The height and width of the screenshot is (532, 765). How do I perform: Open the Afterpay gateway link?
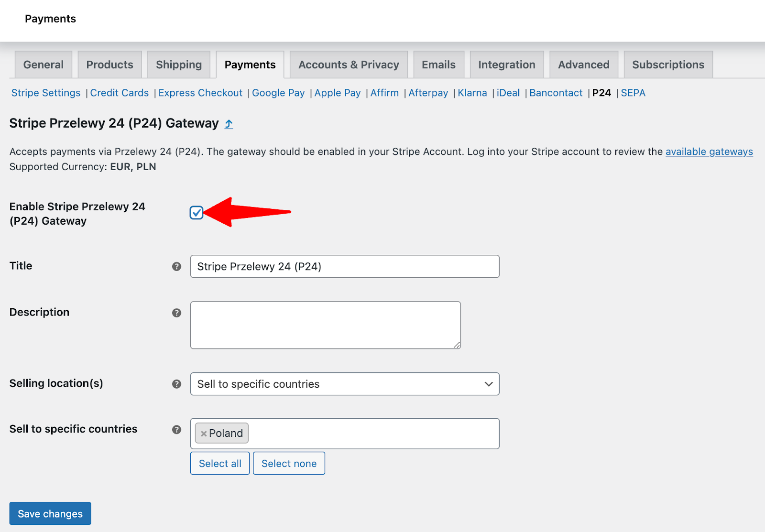point(428,93)
